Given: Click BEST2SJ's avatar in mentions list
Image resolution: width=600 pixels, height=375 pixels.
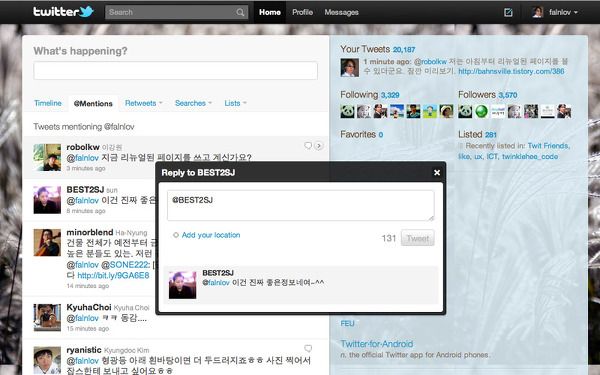Looking at the screenshot, I should pyautogui.click(x=47, y=200).
